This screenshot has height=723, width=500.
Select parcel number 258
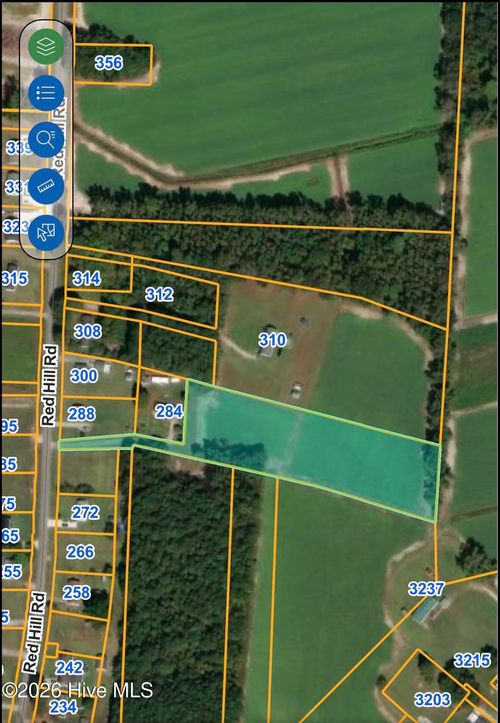coord(77,592)
